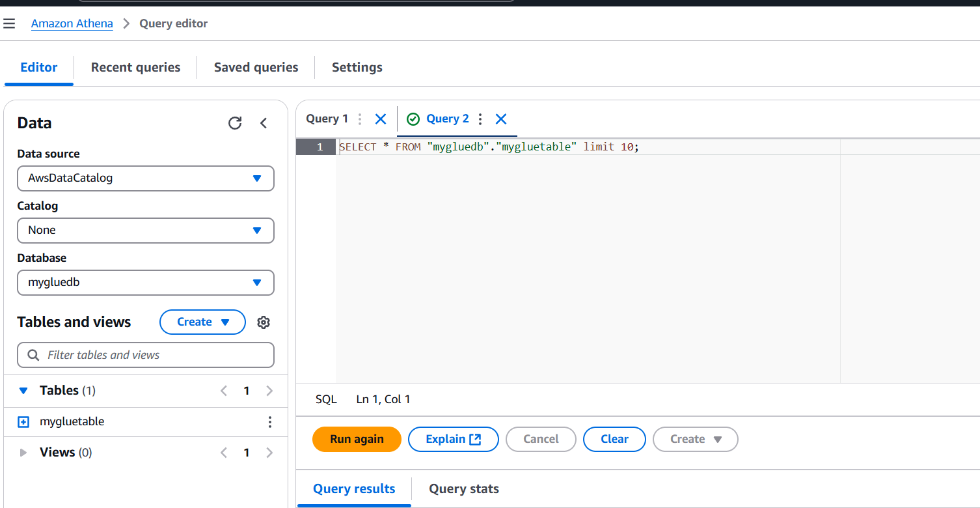Viewport: 980px width, 508px height.
Task: Switch to the Editor tab
Action: pos(39,67)
